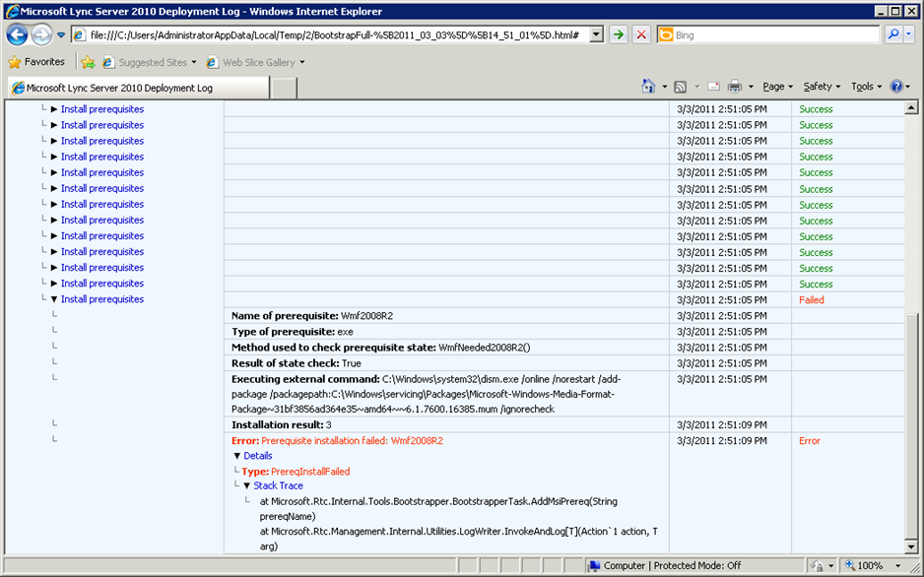Click the LogWriter.InvokeAndLog stack trace line

(458, 539)
